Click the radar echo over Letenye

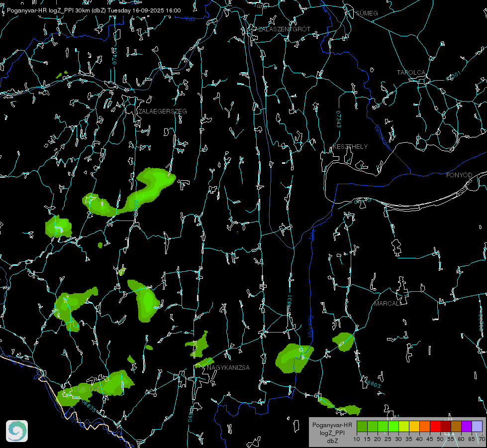[x=97, y=387]
